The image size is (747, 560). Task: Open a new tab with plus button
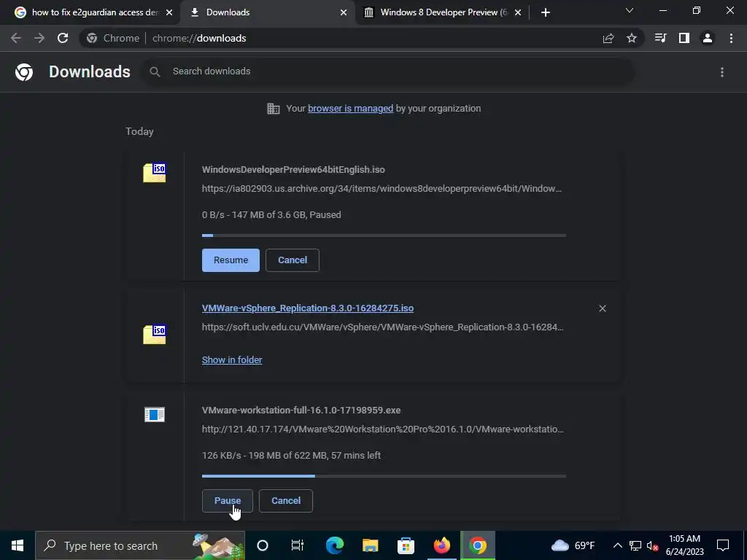pos(546,12)
